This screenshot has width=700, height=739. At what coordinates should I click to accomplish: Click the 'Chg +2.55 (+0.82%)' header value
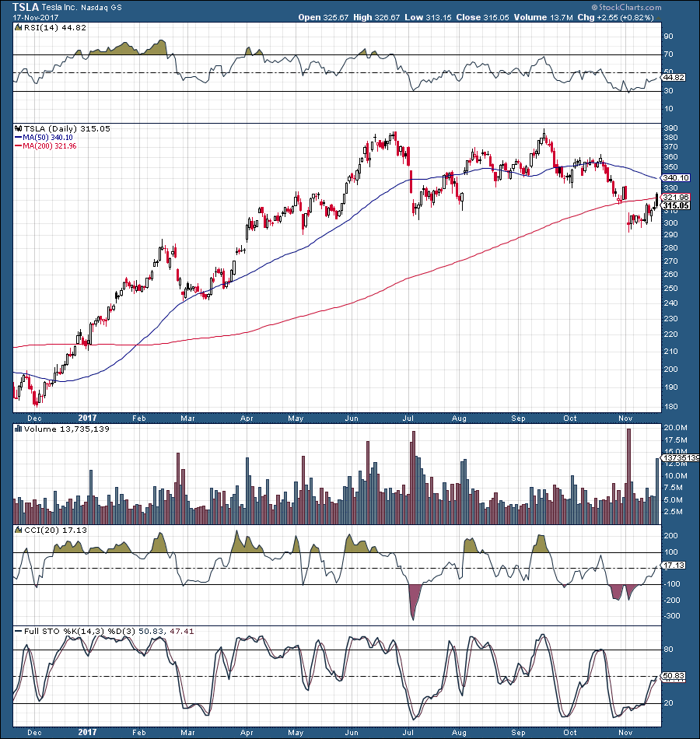click(x=616, y=17)
